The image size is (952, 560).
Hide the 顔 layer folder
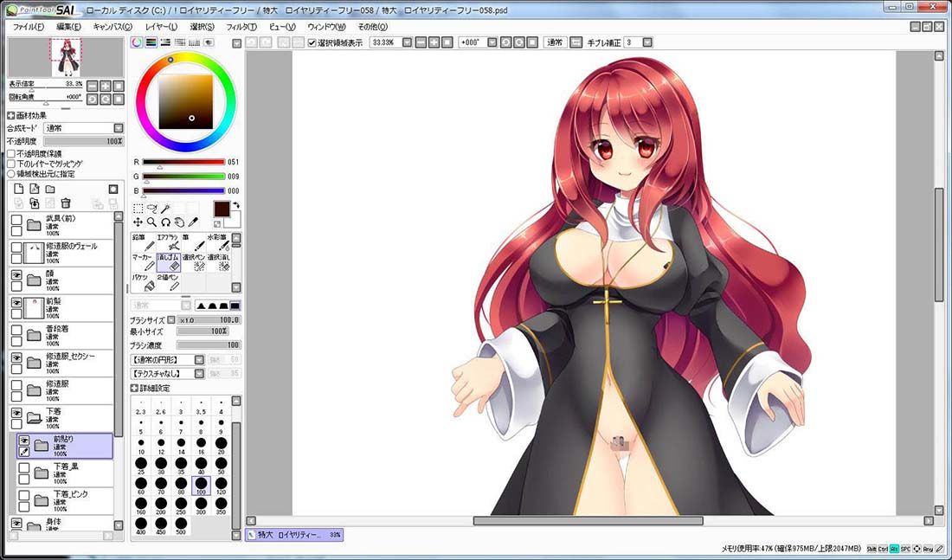(16, 274)
